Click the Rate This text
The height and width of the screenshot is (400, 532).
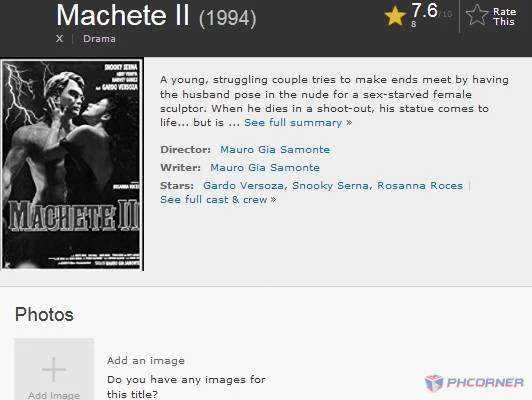505,17
